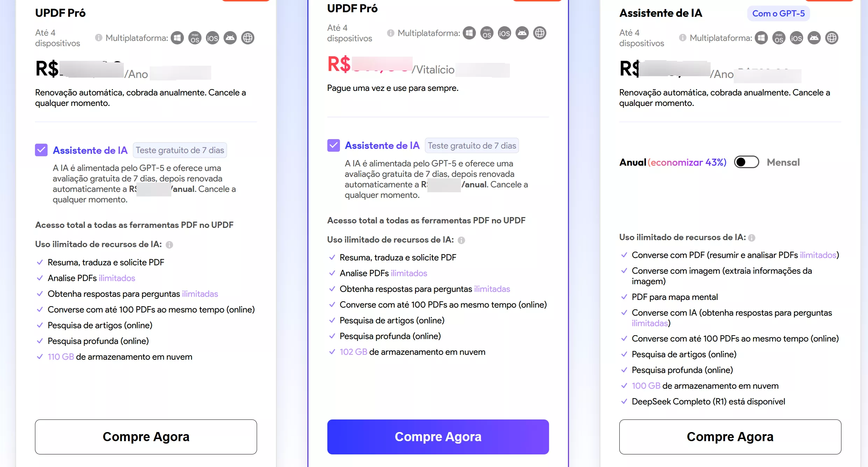Select the Mensal billing label
Image resolution: width=868 pixels, height=467 pixels.
[783, 162]
